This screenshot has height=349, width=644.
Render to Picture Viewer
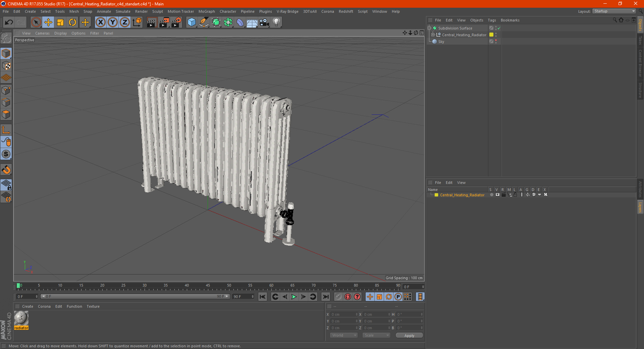(164, 22)
